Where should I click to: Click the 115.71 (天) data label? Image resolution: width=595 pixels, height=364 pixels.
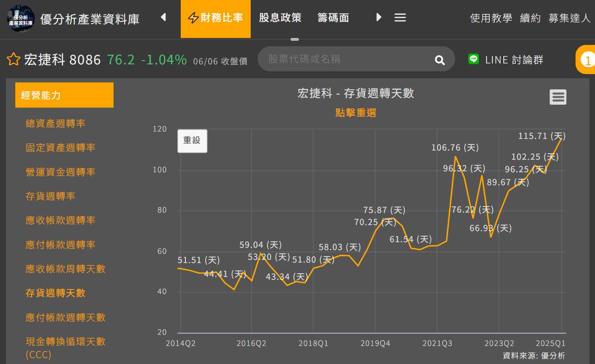tap(542, 136)
